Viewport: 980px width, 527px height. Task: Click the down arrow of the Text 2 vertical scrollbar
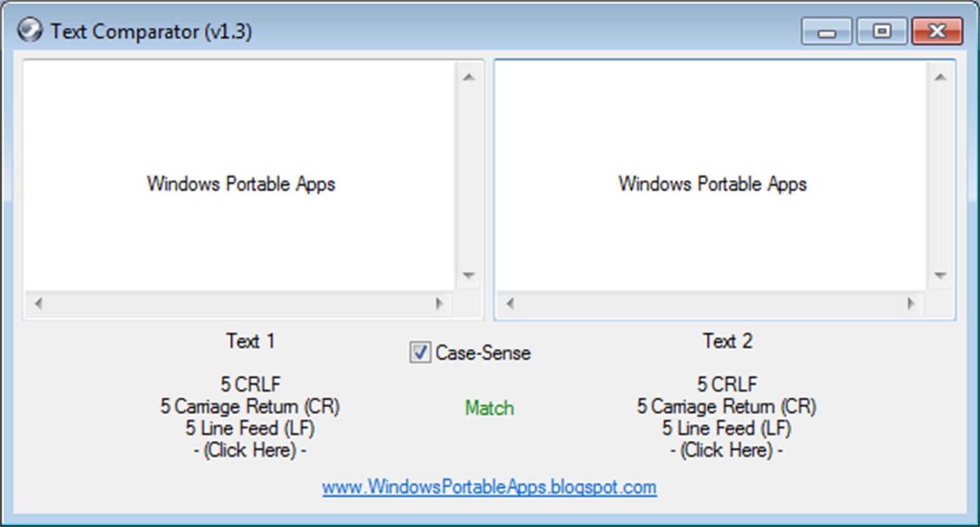[x=940, y=275]
